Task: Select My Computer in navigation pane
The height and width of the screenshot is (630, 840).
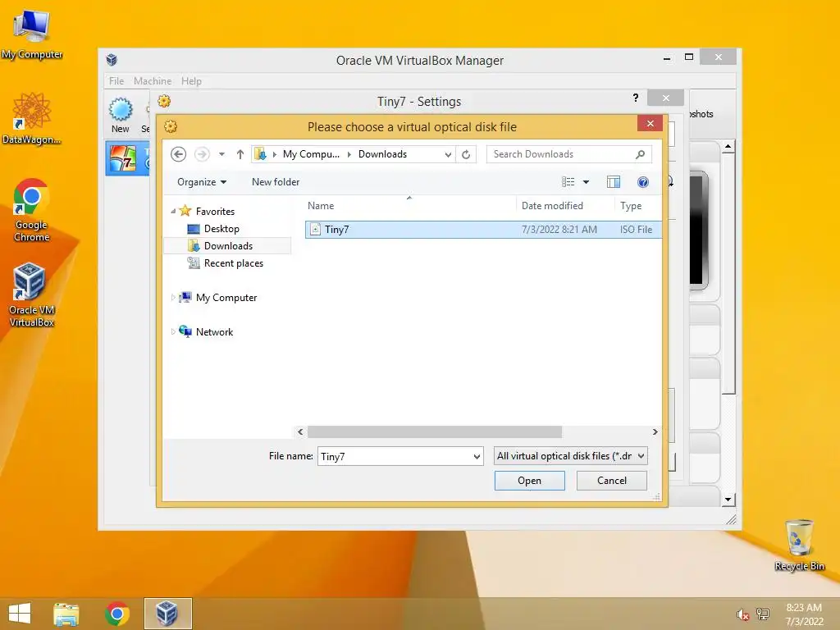Action: pyautogui.click(x=226, y=298)
